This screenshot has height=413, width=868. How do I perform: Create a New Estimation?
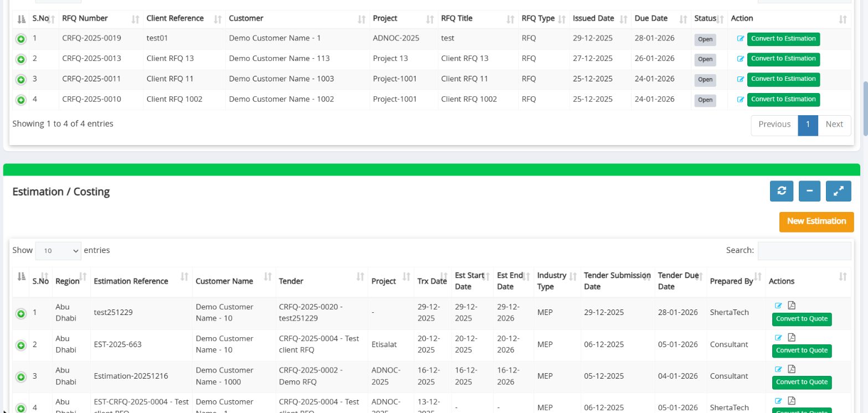pyautogui.click(x=817, y=221)
